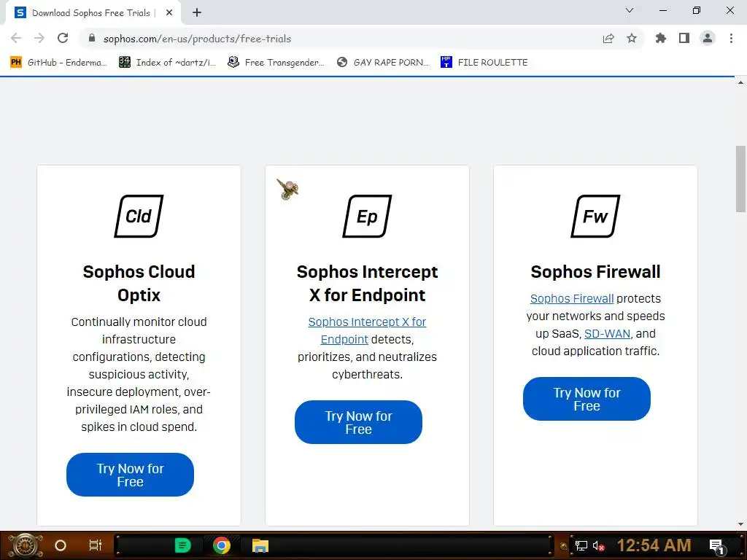Open the SD-WAN link
This screenshot has width=747, height=560.
point(607,334)
